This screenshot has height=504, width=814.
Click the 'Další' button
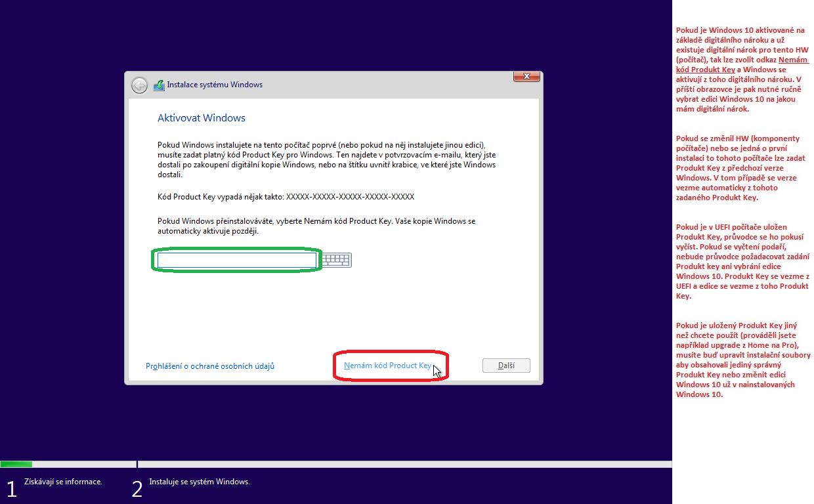pyautogui.click(x=506, y=366)
